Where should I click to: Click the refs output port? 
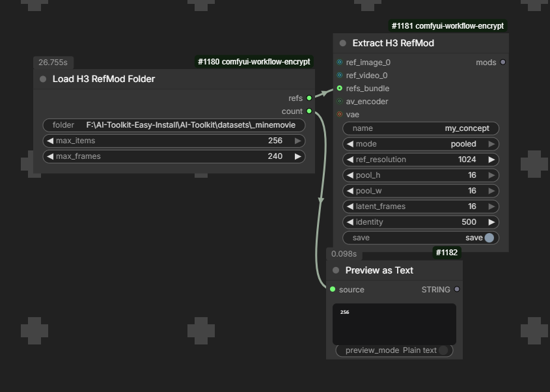[309, 98]
